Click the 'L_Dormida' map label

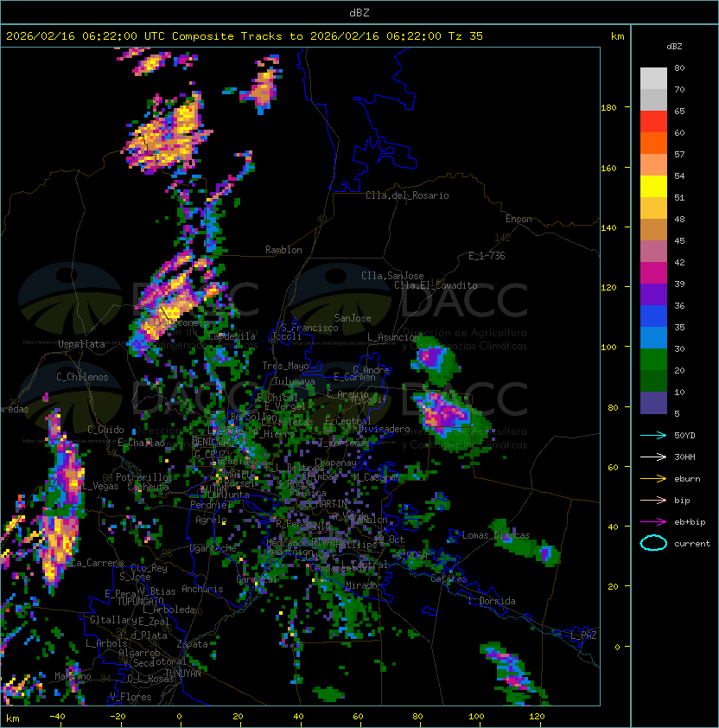pyautogui.click(x=492, y=601)
